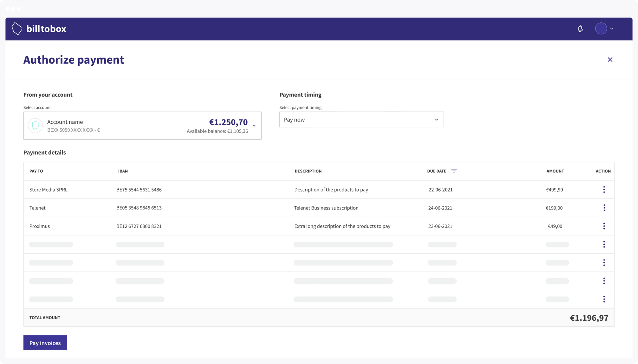Click the IBAN BE75 5544 5631 5486 cell

pos(139,189)
